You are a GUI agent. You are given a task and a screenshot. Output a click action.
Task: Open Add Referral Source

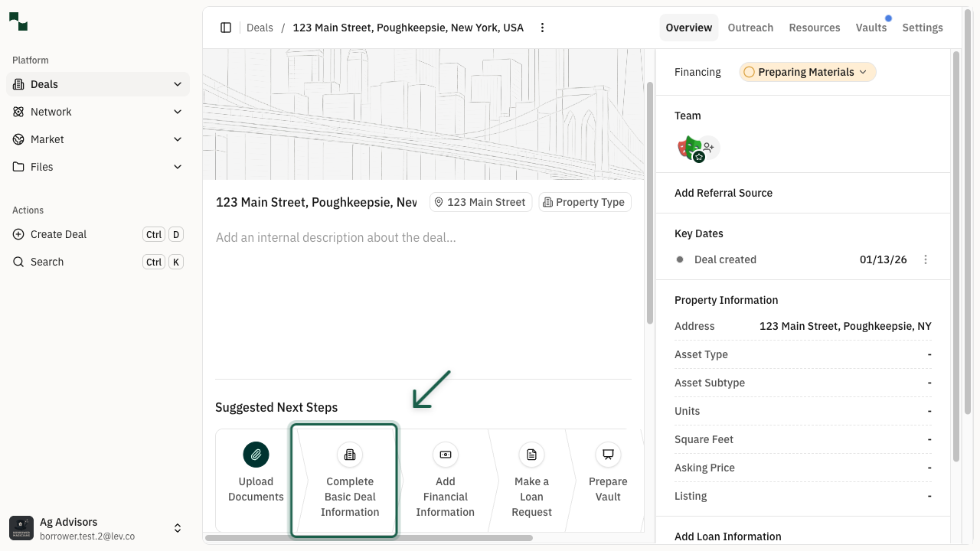pyautogui.click(x=724, y=193)
